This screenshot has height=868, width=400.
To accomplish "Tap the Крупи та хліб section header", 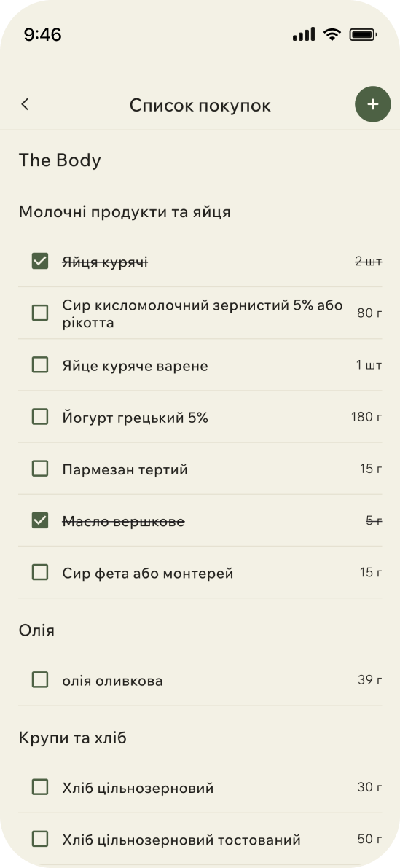I will click(x=73, y=738).
